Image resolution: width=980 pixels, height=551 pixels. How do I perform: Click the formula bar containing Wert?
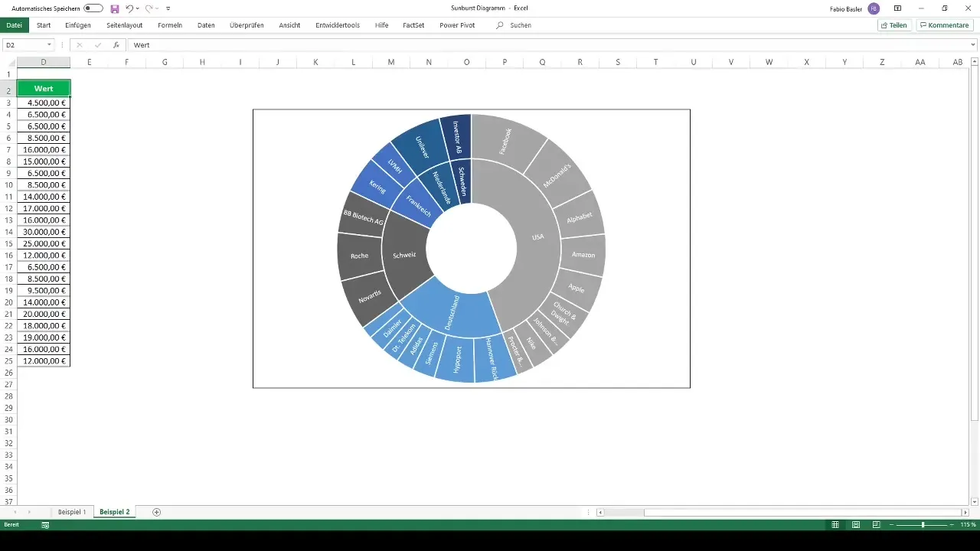547,45
